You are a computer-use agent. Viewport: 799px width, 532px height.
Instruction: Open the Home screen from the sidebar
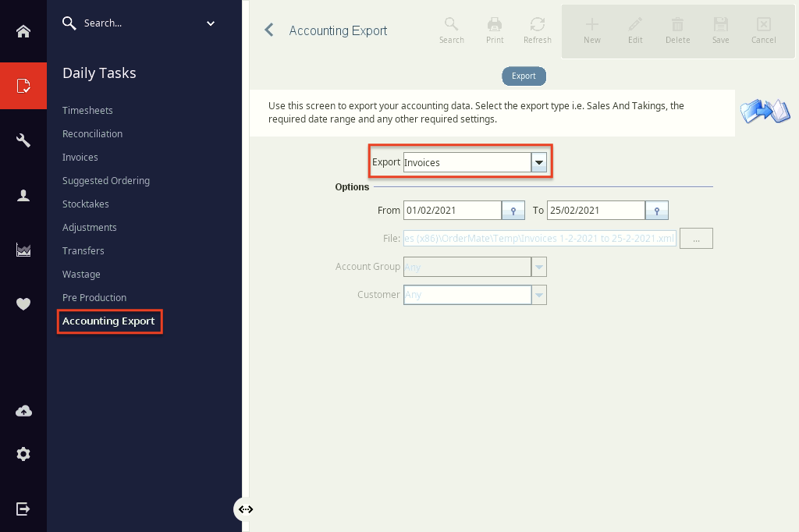(x=23, y=31)
